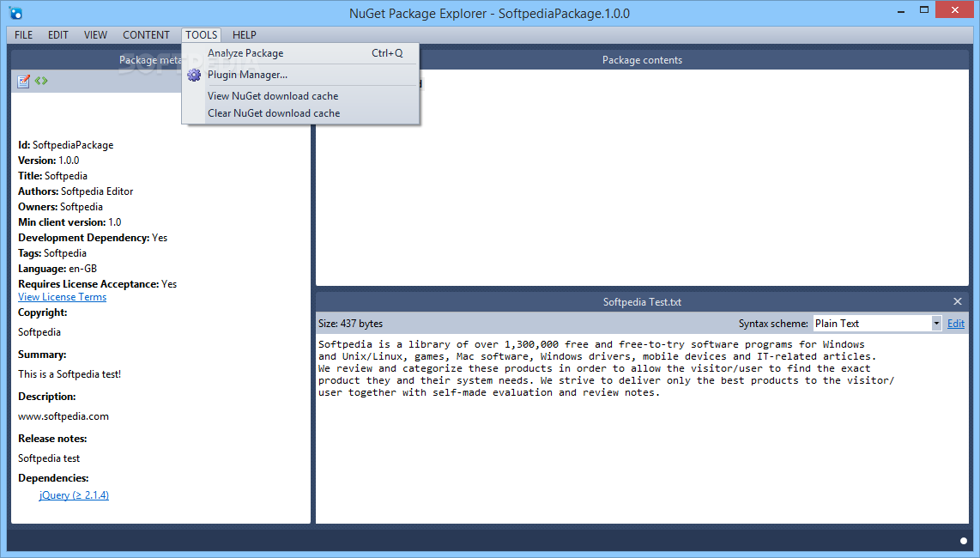Click the 'Authors: Softpedia Editor' text
The image size is (980, 558).
(76, 191)
